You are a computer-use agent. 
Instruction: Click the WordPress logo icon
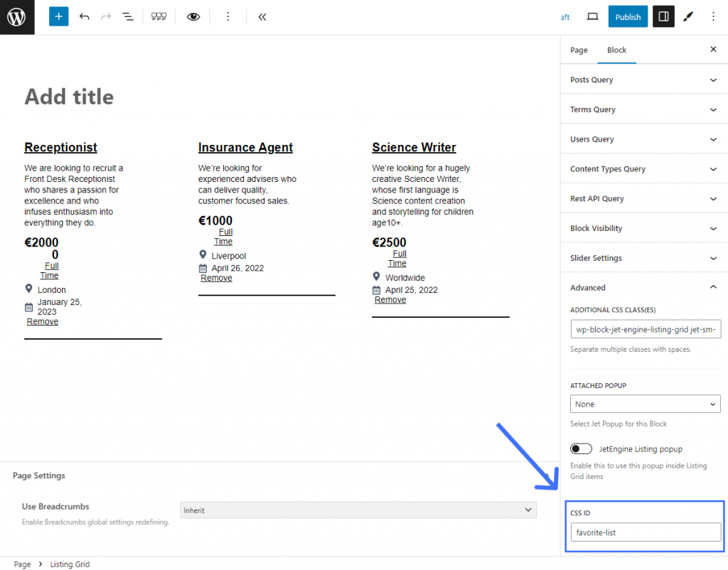(x=16, y=16)
